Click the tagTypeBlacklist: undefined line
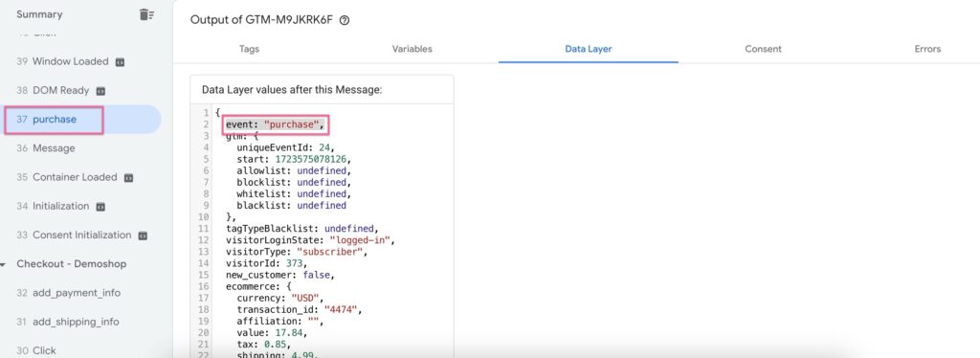Image resolution: width=980 pixels, height=358 pixels. pyautogui.click(x=302, y=229)
